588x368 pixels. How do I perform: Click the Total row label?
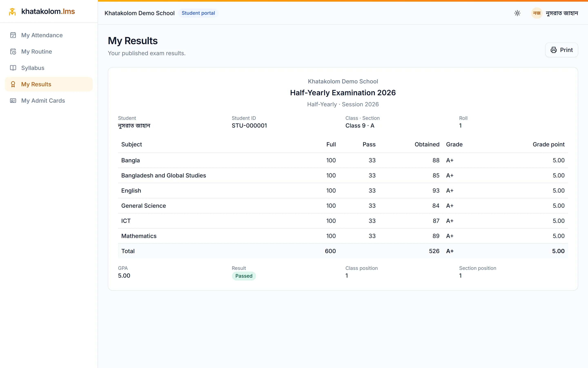pos(128,251)
